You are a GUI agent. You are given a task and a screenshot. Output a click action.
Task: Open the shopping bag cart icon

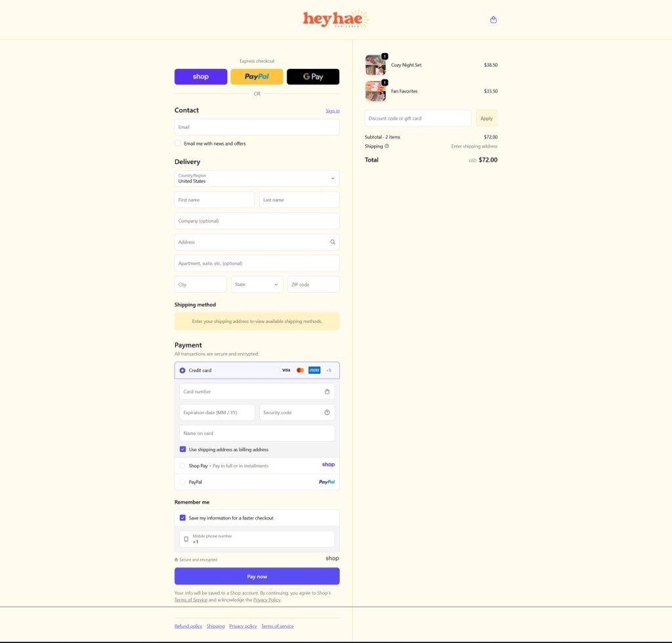(493, 20)
